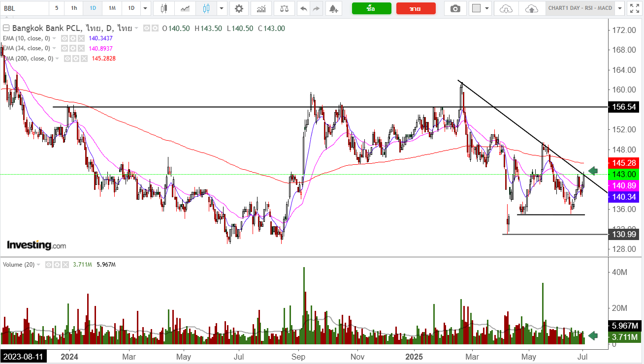Click the 156.54 horizontal line price label
Image resolution: width=644 pixels, height=364 pixels.
[625, 107]
